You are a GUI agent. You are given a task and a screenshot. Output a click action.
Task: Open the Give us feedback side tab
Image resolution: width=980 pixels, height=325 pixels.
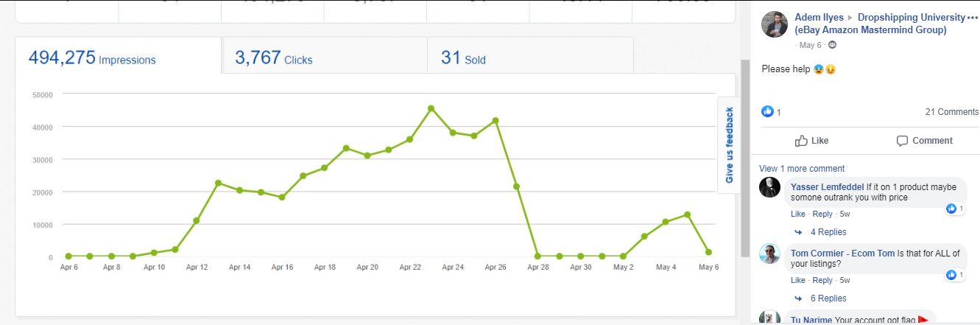pyautogui.click(x=730, y=145)
